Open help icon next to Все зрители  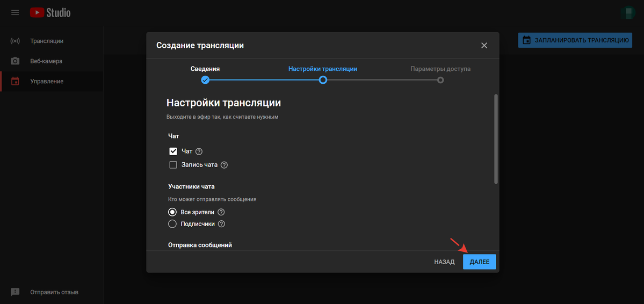click(221, 212)
